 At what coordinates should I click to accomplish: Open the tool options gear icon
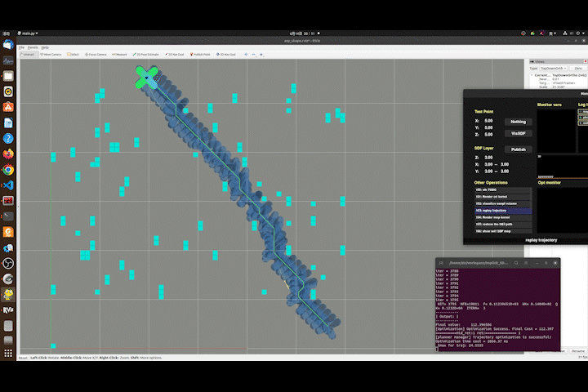click(261, 55)
